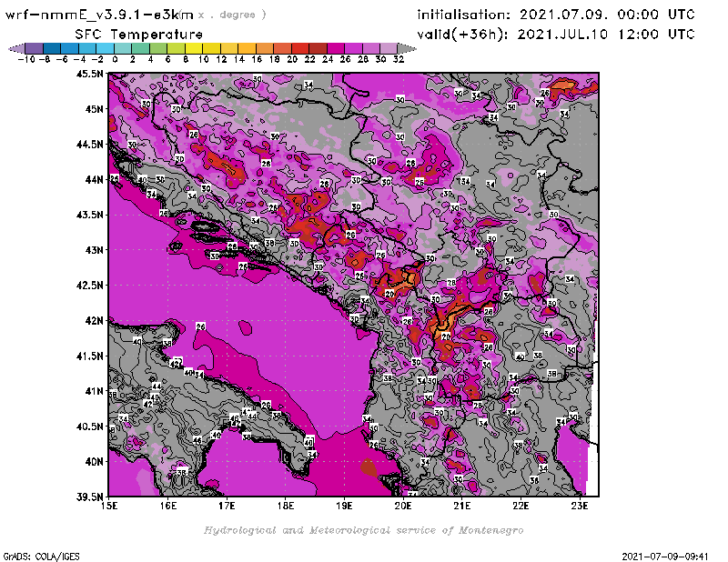Click the 'SFC Temperature' heading
728x562 pixels.
tap(139, 35)
